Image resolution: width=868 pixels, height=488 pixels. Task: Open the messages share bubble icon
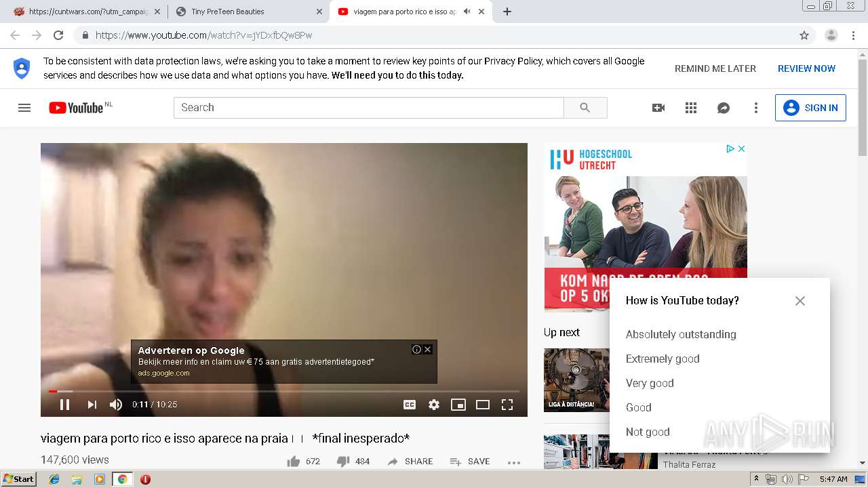(x=724, y=108)
